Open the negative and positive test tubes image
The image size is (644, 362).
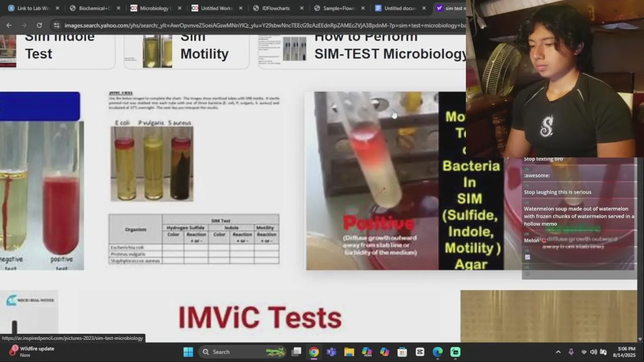41,181
